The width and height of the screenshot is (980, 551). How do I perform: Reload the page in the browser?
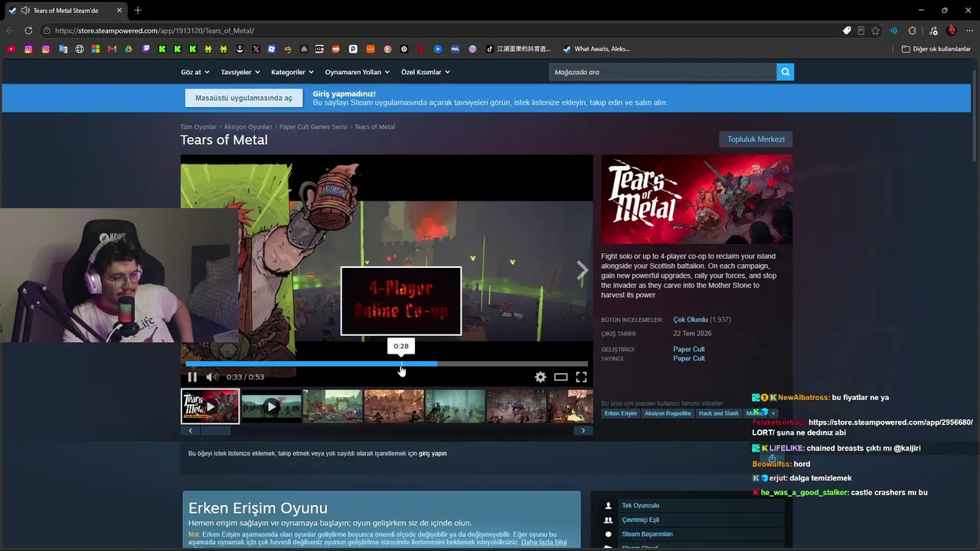[x=28, y=31]
